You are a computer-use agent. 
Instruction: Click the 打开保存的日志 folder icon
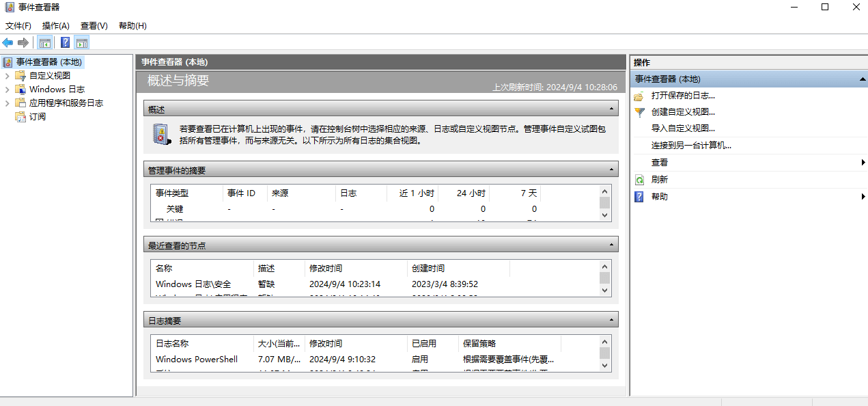coord(641,96)
